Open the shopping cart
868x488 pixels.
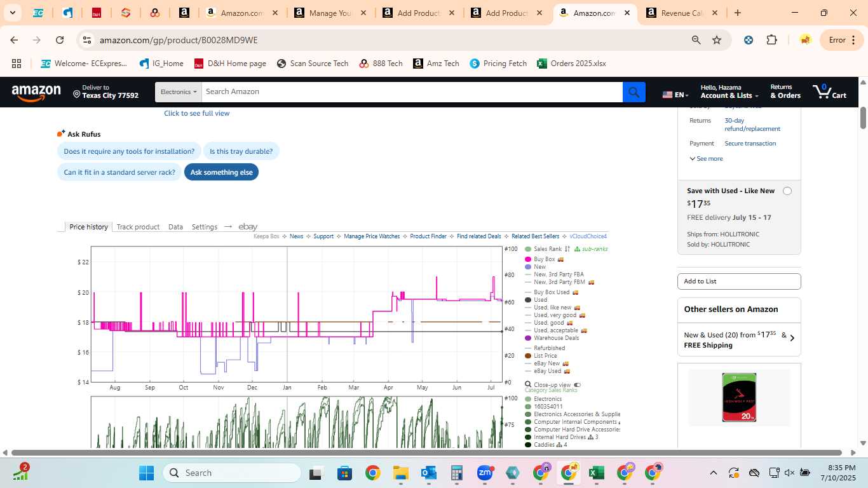coord(829,91)
